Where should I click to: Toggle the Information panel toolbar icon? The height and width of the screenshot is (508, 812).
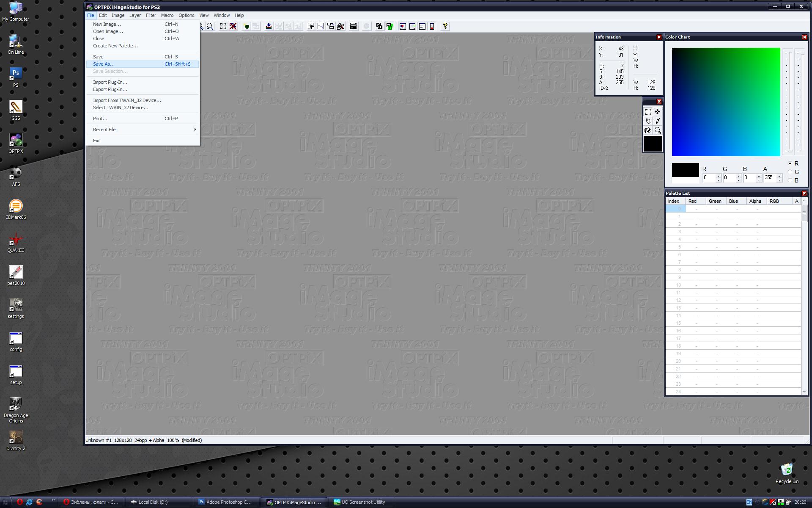(x=422, y=26)
